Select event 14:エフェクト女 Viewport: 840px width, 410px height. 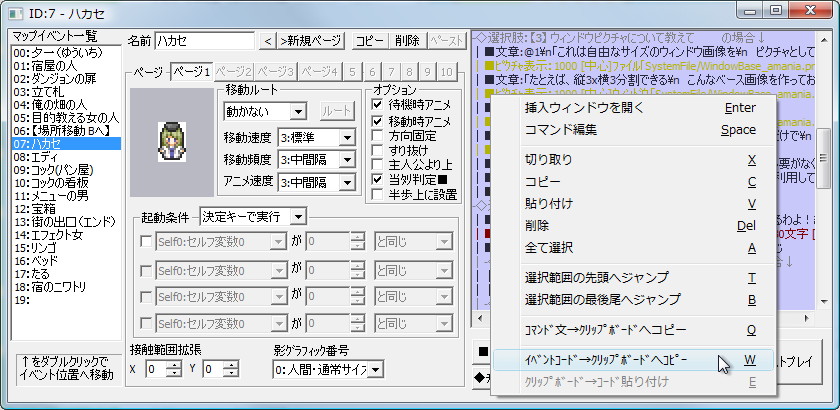pos(66,235)
